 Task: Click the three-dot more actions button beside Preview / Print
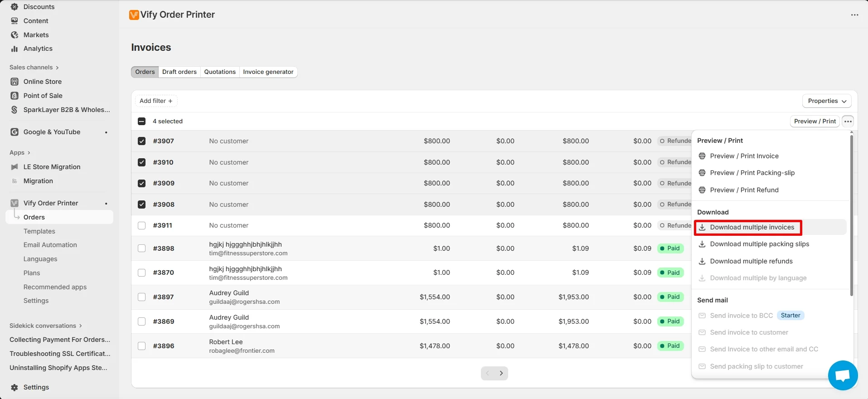tap(848, 122)
